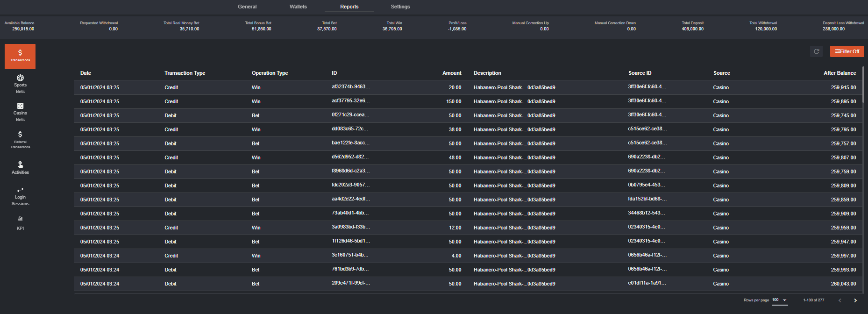This screenshot has height=314, width=868.
Task: Switch to the Wallets tab
Action: [x=298, y=7]
